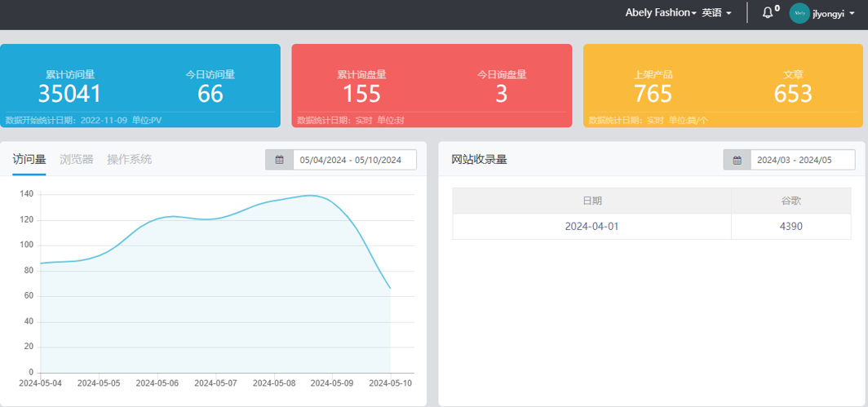
Task: Open the jlyongyi account menu
Action: pyautogui.click(x=833, y=13)
